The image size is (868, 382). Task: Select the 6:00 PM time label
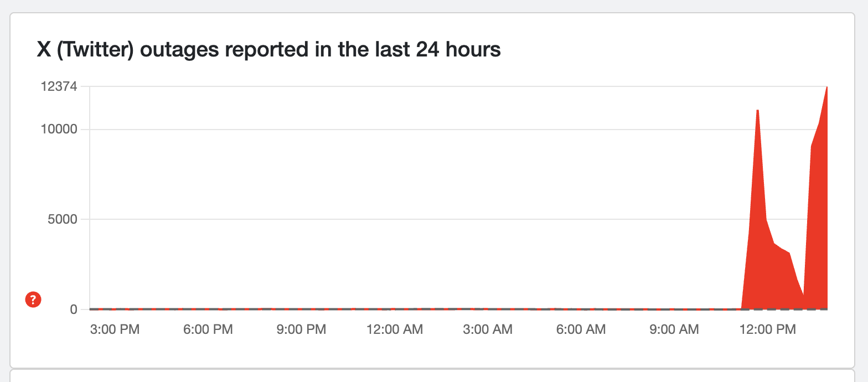[208, 329]
